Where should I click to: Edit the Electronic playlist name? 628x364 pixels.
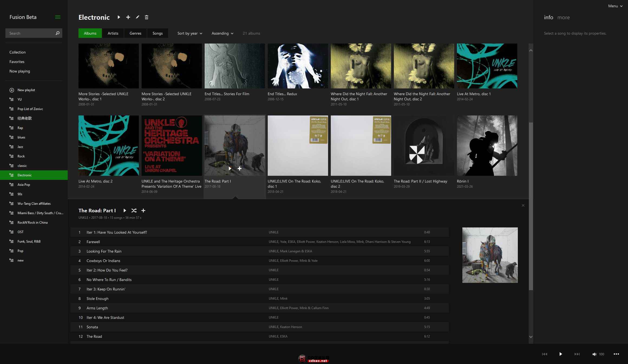tap(138, 17)
